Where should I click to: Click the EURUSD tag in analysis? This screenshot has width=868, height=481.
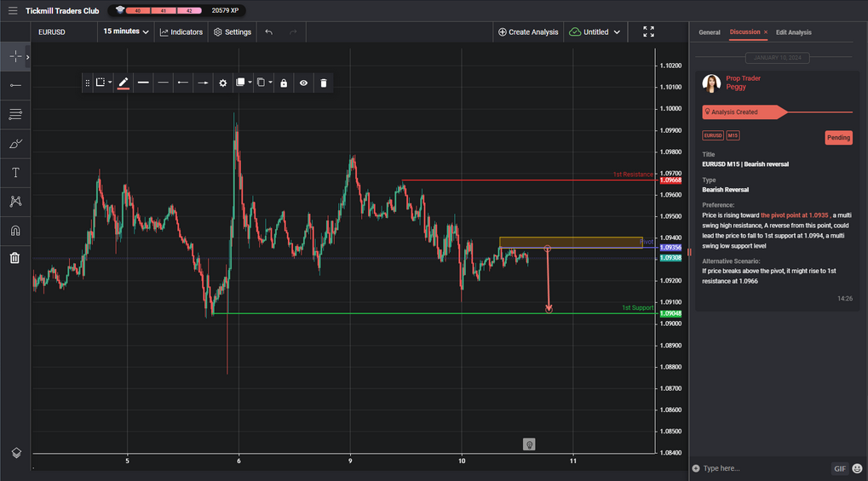[712, 135]
